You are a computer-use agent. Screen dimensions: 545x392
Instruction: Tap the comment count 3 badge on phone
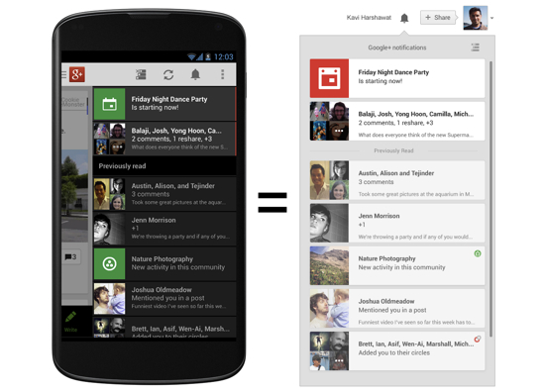coord(71,257)
